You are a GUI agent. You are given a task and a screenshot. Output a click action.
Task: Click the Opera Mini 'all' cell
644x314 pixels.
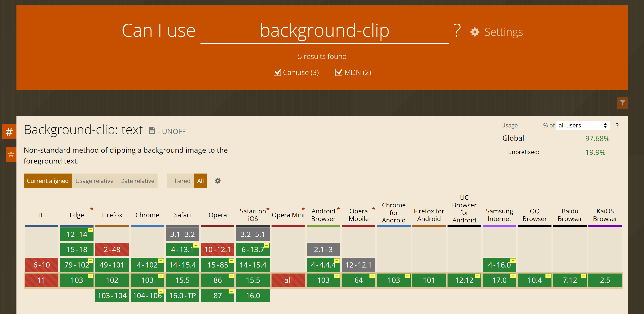pyautogui.click(x=288, y=280)
